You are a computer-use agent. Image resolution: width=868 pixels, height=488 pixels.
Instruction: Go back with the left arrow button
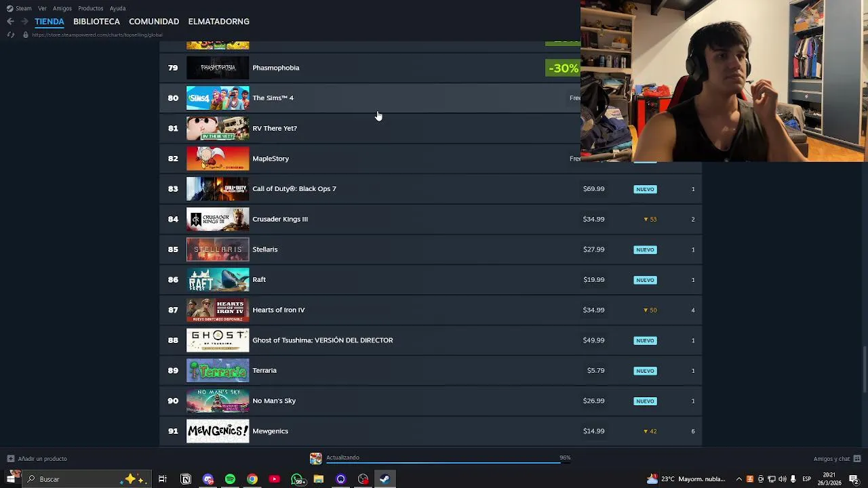(10, 22)
